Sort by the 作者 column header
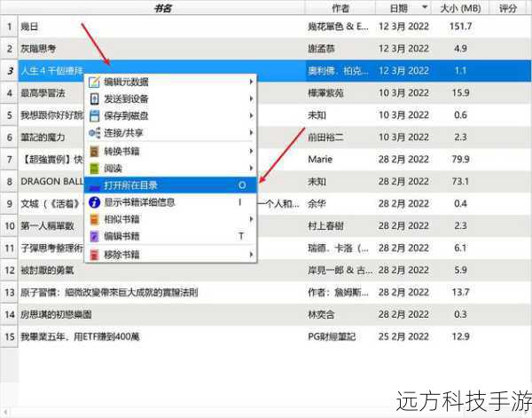This screenshot has height=418, width=532. tap(340, 7)
